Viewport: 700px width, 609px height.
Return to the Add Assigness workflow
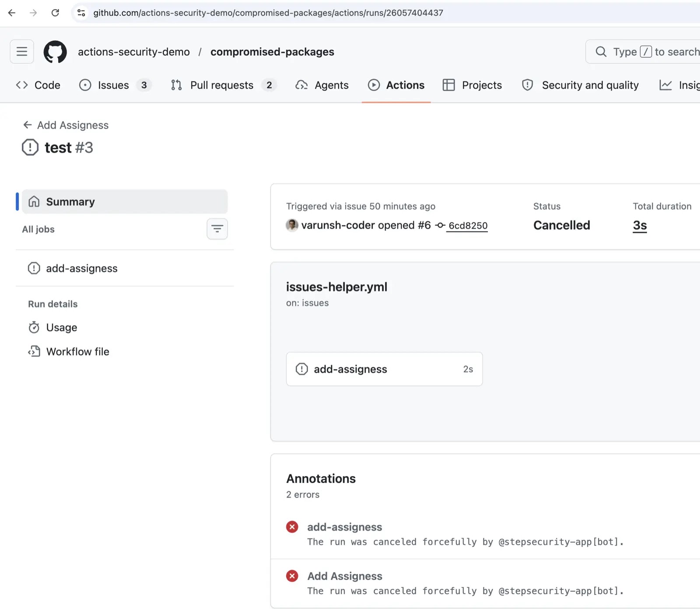click(x=66, y=125)
